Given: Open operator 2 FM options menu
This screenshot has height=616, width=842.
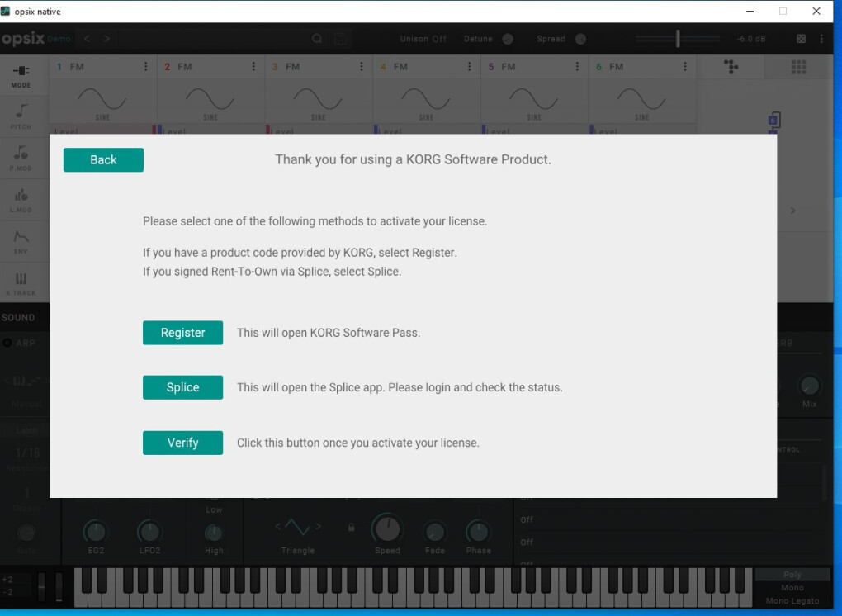Looking at the screenshot, I should (253, 67).
